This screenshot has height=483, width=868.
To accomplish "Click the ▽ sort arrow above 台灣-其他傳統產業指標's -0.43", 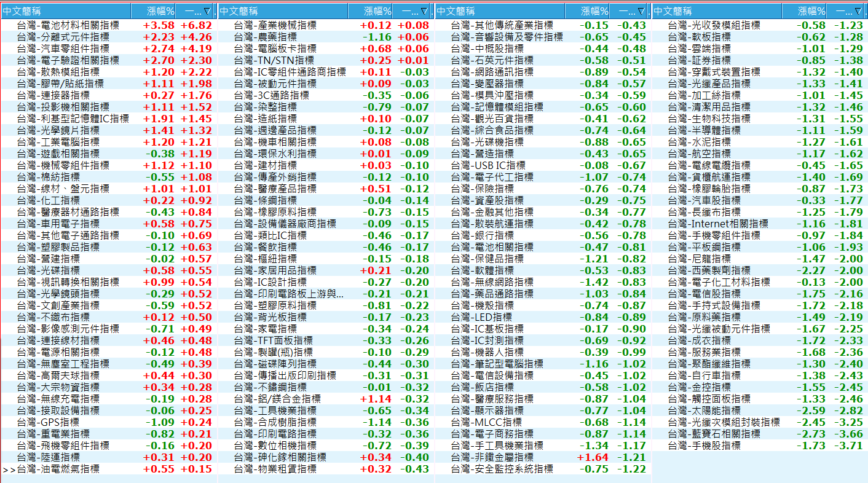I will [641, 11].
